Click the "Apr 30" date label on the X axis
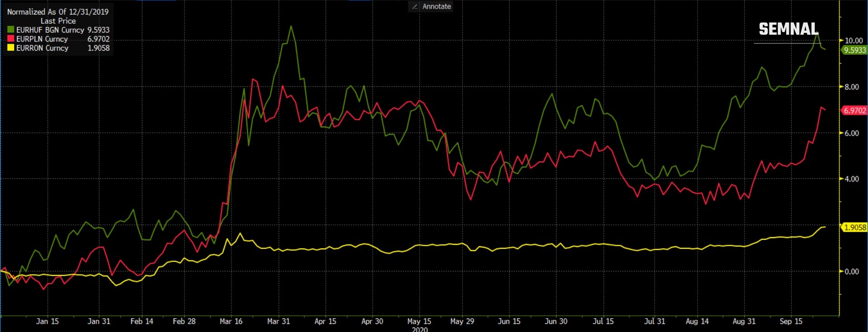868x332 pixels. coord(372,321)
